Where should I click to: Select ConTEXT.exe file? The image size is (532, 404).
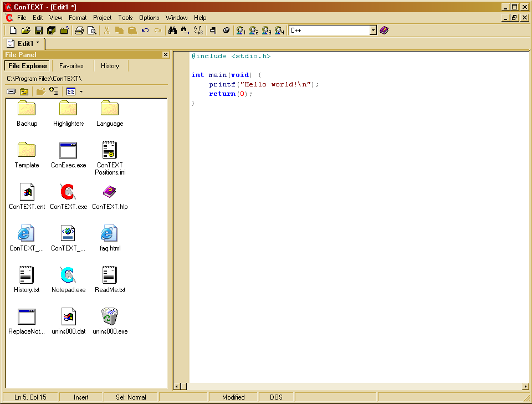68,197
